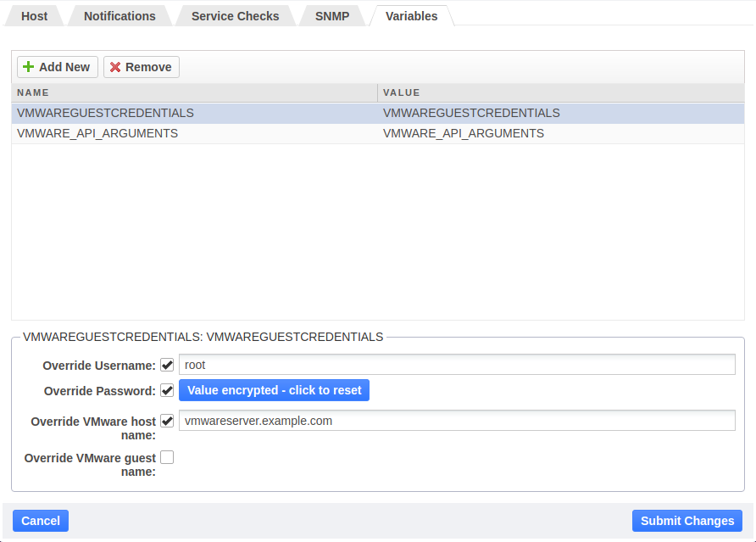
Task: Click the Submit Changes button
Action: click(687, 520)
